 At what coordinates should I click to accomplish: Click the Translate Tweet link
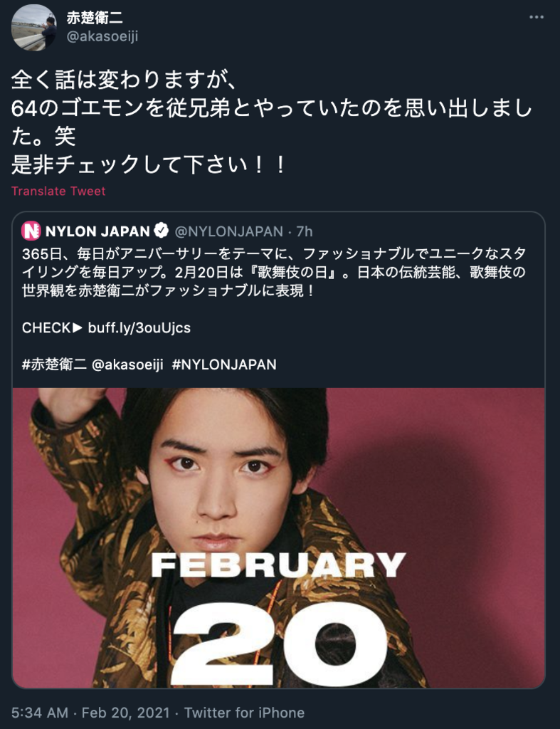58,191
